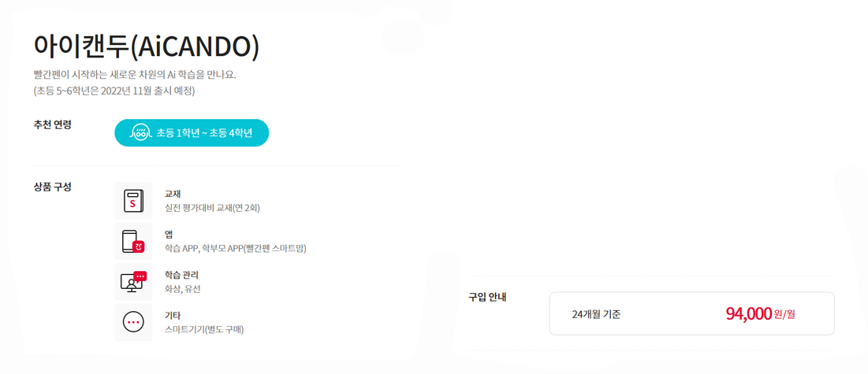The image size is (868, 374).
Task: Click the 학습 관리 video-chat monitor icon
Action: pyautogui.click(x=133, y=282)
